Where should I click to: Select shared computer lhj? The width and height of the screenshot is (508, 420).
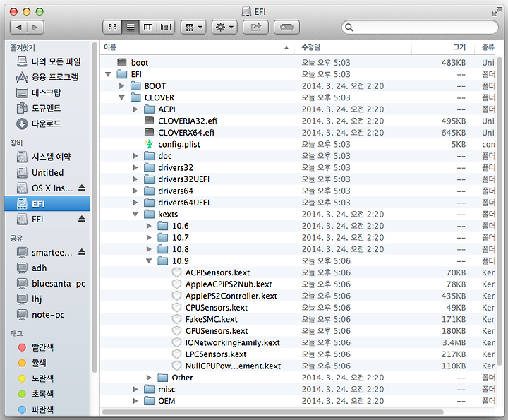[x=30, y=299]
